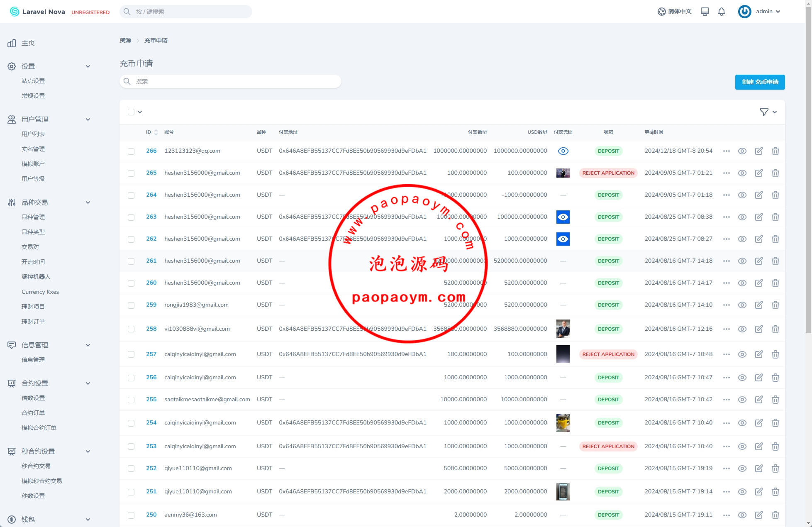Collapse the 秒合约设置 sidebar section
This screenshot has height=527, width=812.
pos(88,451)
